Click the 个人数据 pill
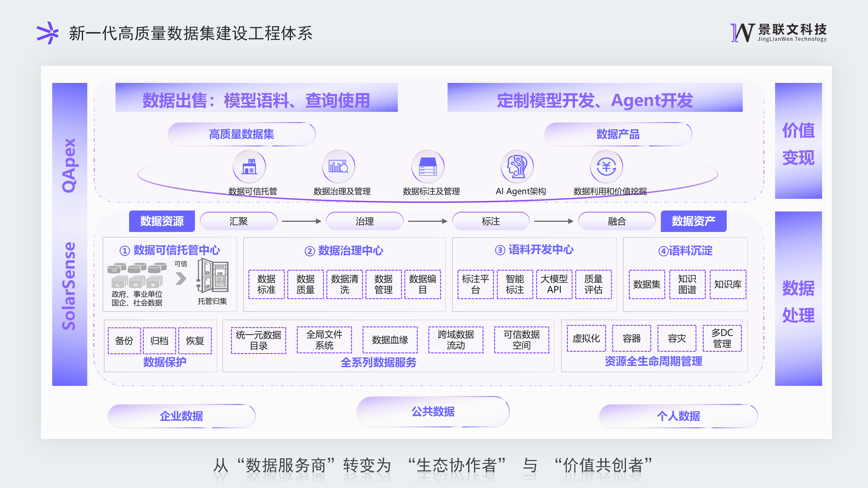This screenshot has height=488, width=868. coord(678,416)
